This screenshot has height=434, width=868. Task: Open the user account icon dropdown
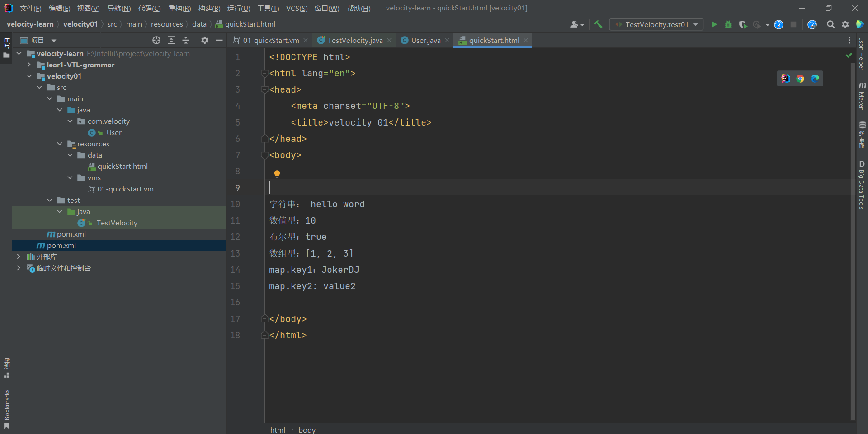(577, 24)
